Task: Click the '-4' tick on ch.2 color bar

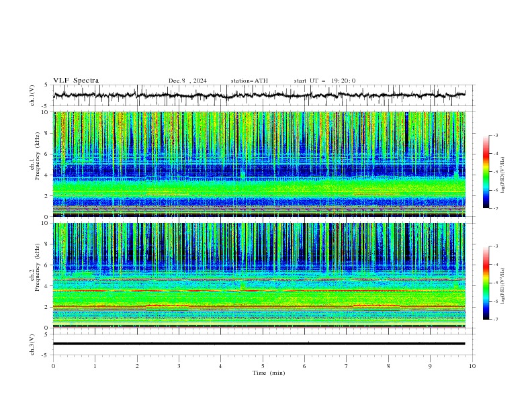Action: click(x=495, y=265)
